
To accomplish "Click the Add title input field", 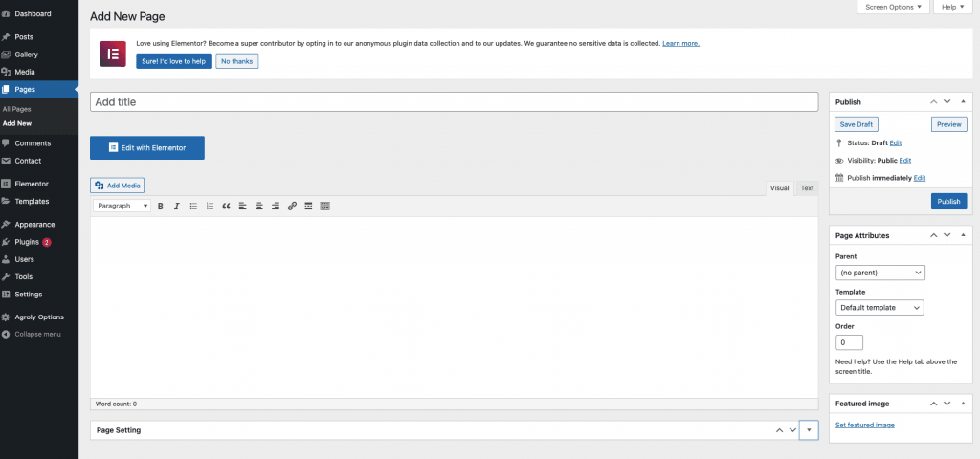I will [454, 101].
